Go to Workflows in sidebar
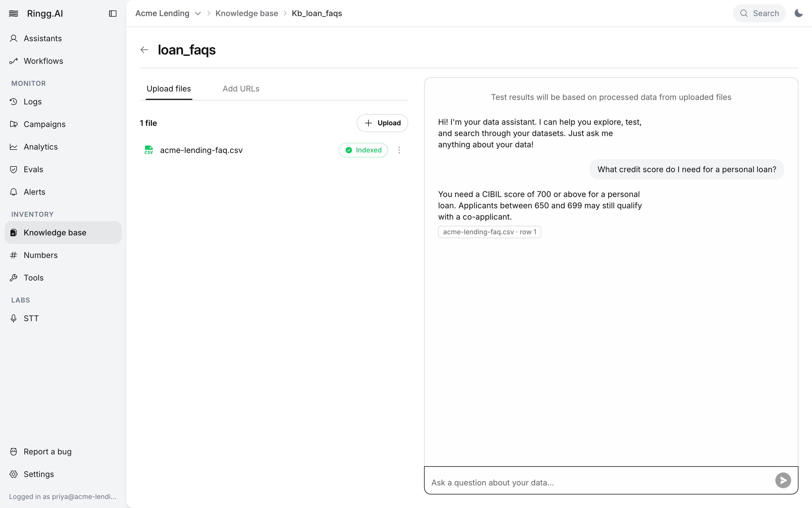This screenshot has width=812, height=508. tap(63, 61)
